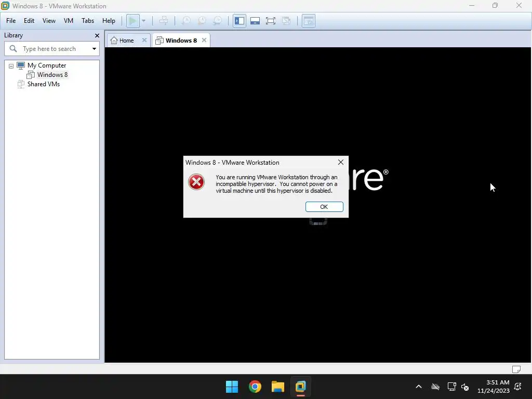Open the power options dropdown arrow
This screenshot has height=399, width=532.
coord(143,21)
